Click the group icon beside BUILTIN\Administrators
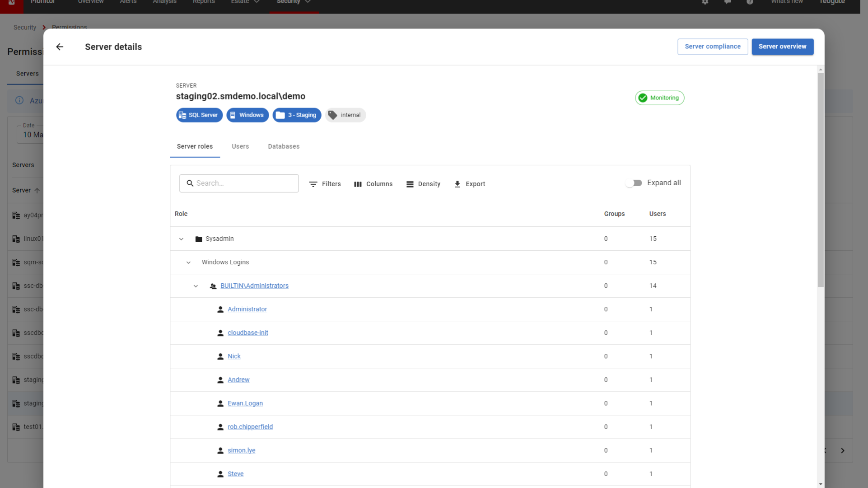Viewport: 868px width, 488px height. 213,286
